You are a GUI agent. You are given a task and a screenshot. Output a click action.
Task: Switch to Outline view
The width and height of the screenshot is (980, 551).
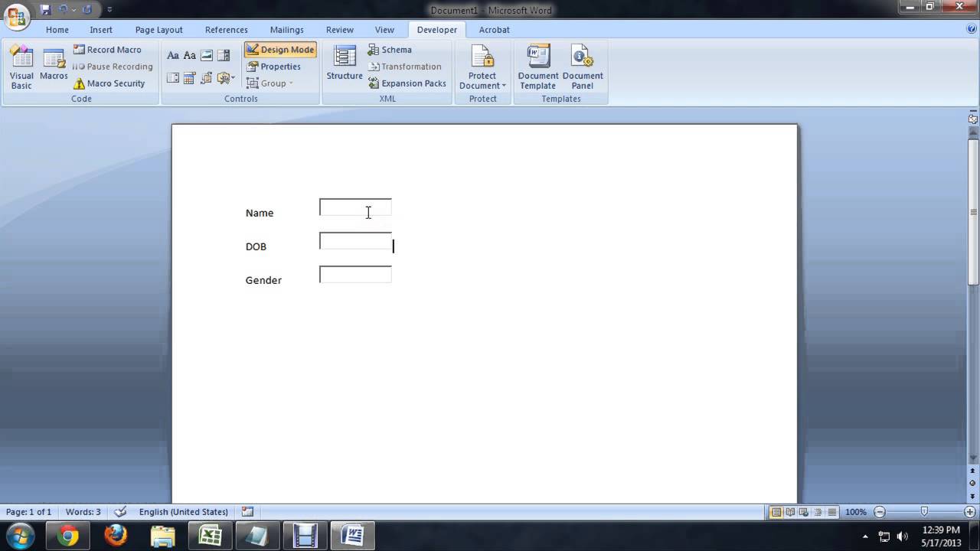coord(818,512)
